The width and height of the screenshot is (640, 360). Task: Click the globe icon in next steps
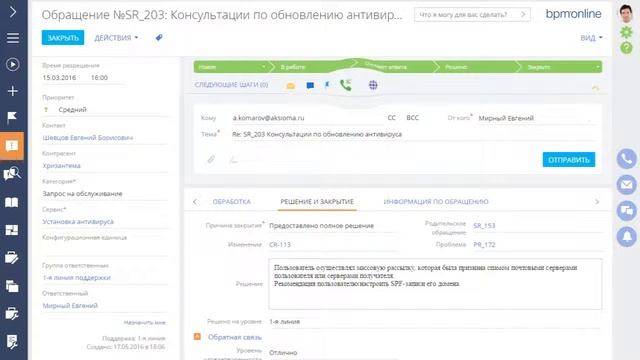(x=373, y=85)
